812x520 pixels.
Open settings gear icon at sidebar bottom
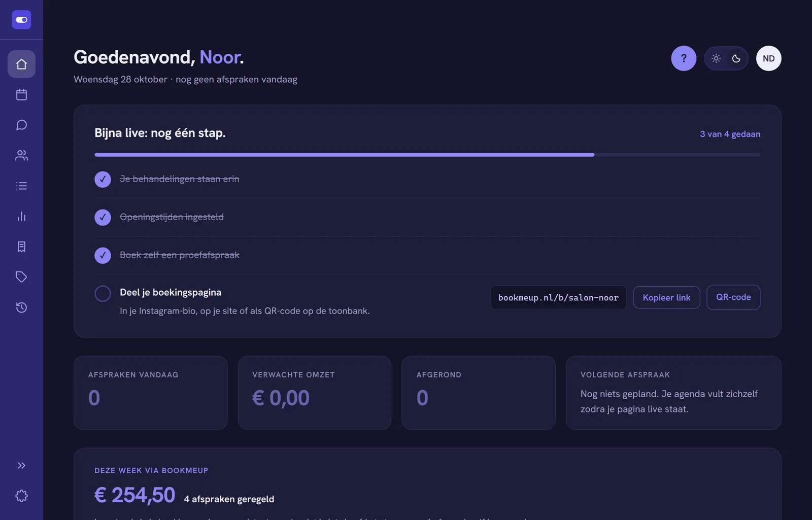[x=21, y=496]
